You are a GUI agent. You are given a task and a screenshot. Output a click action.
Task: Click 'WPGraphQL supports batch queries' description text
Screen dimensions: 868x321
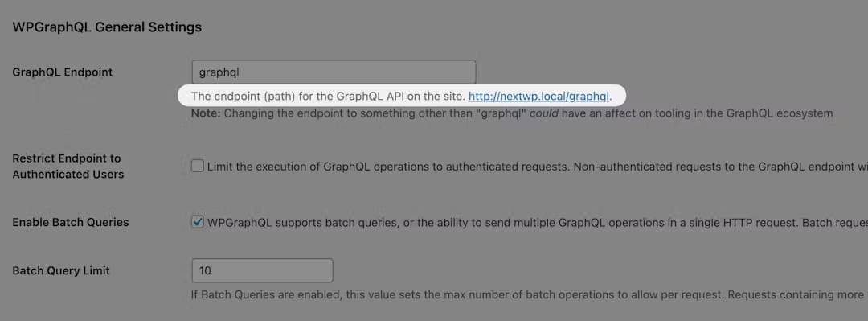538,222
